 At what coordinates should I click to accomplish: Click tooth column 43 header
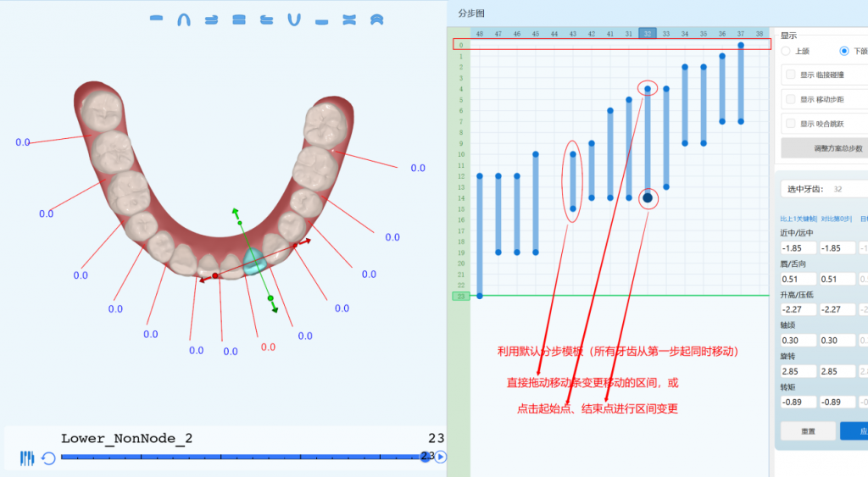[573, 33]
